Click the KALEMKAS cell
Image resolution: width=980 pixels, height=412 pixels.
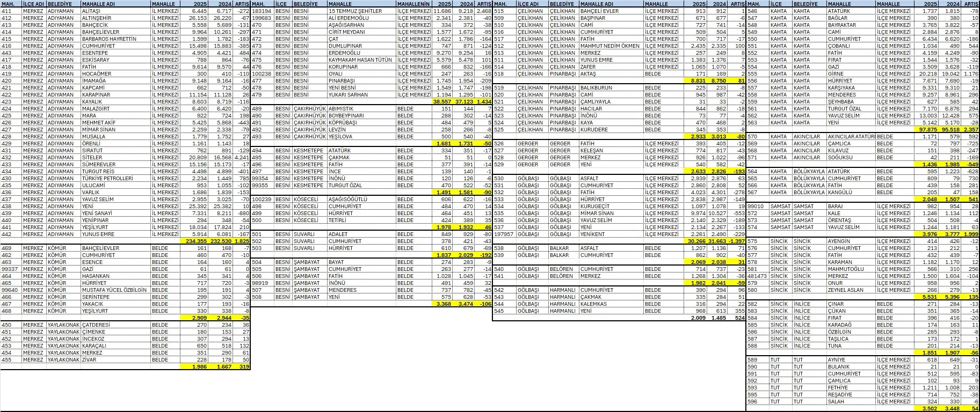coord(593,304)
